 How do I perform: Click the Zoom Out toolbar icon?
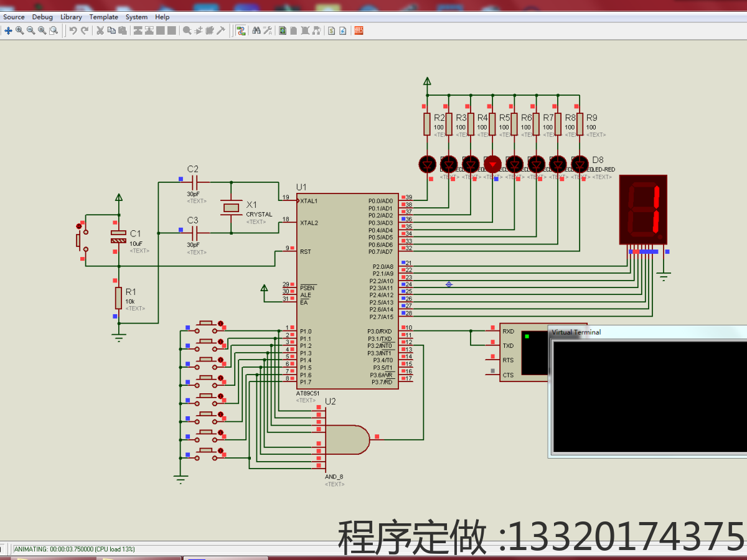(x=31, y=30)
